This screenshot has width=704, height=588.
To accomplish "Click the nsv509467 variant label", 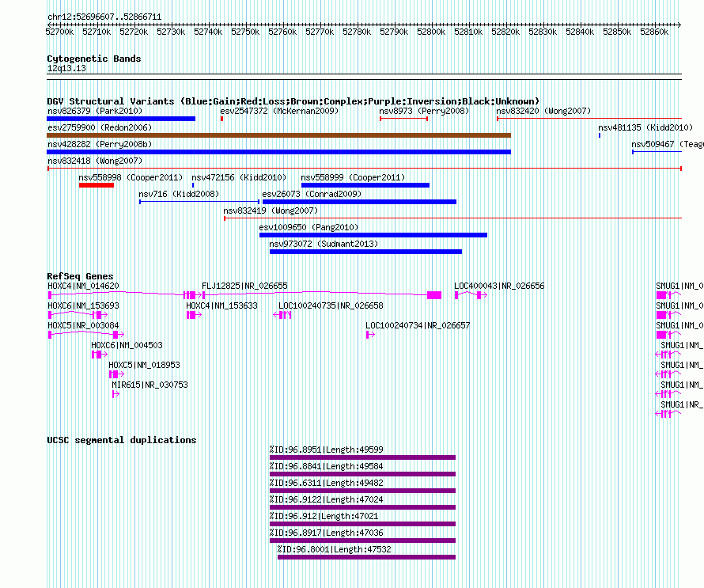I will pos(668,144).
